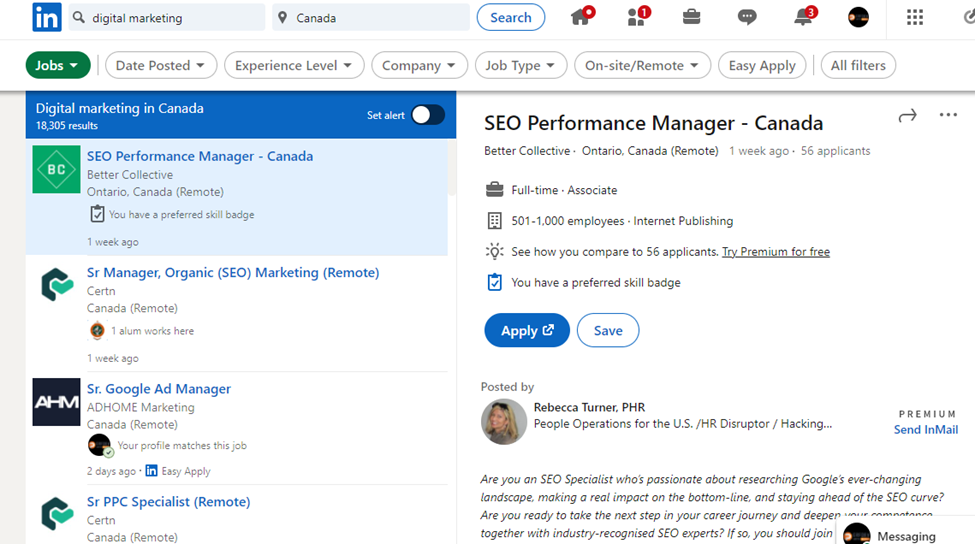Click 'ADHOME Marketing' company text
This screenshot has height=544, width=975.
click(141, 407)
